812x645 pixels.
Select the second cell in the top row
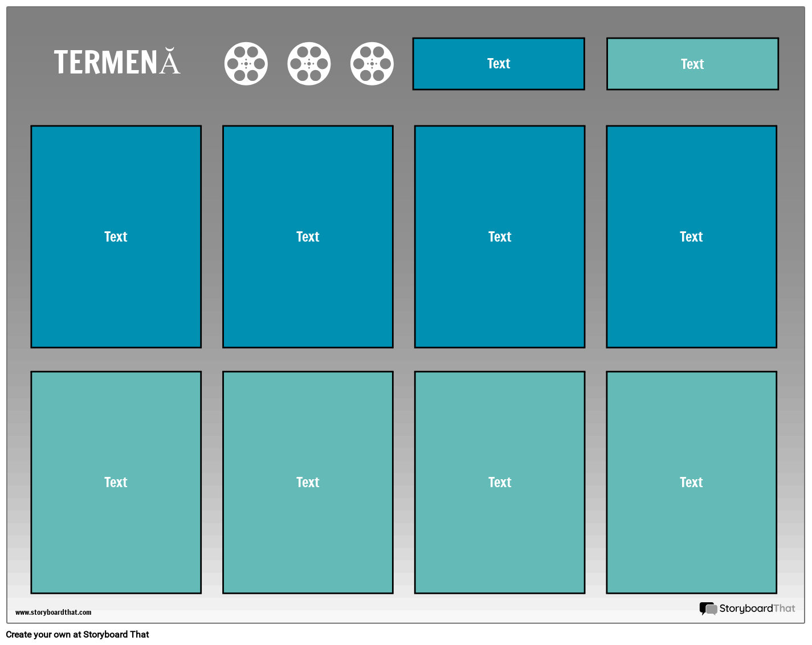[308, 236]
